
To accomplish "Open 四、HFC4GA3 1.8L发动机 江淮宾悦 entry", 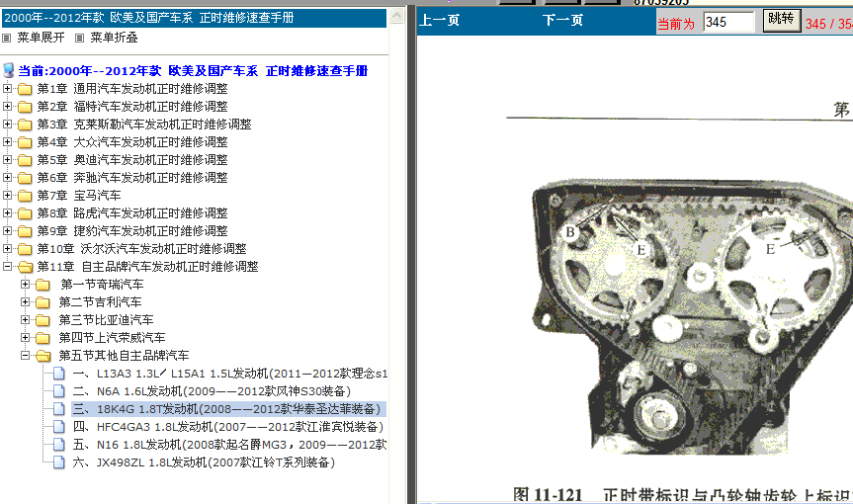I will click(x=228, y=427).
